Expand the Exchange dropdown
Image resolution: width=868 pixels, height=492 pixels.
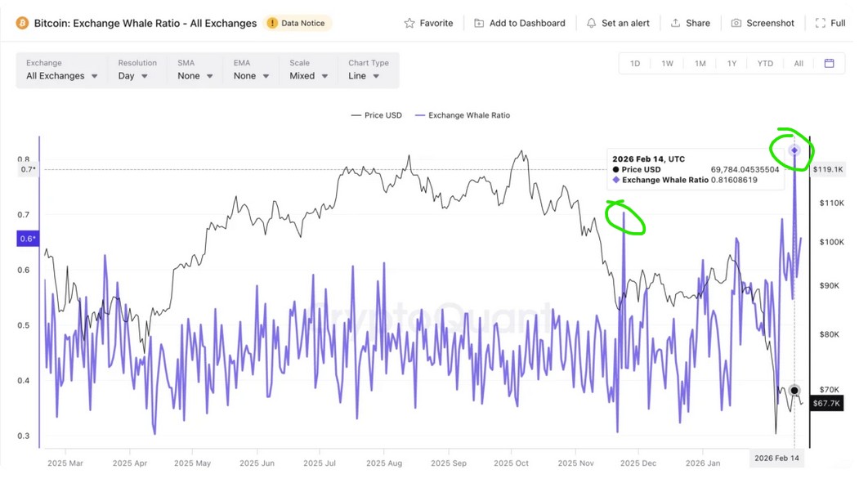[x=62, y=76]
